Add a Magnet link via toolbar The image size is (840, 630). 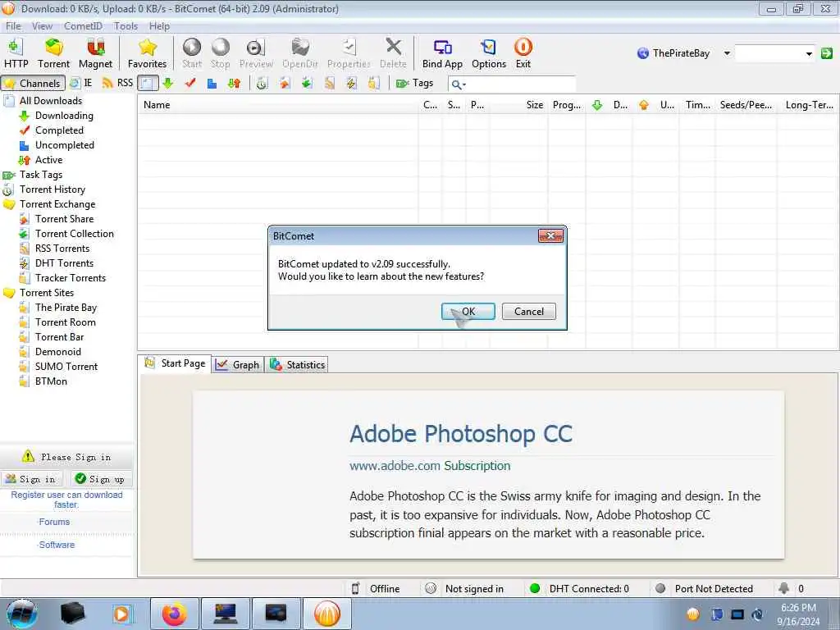click(x=95, y=53)
